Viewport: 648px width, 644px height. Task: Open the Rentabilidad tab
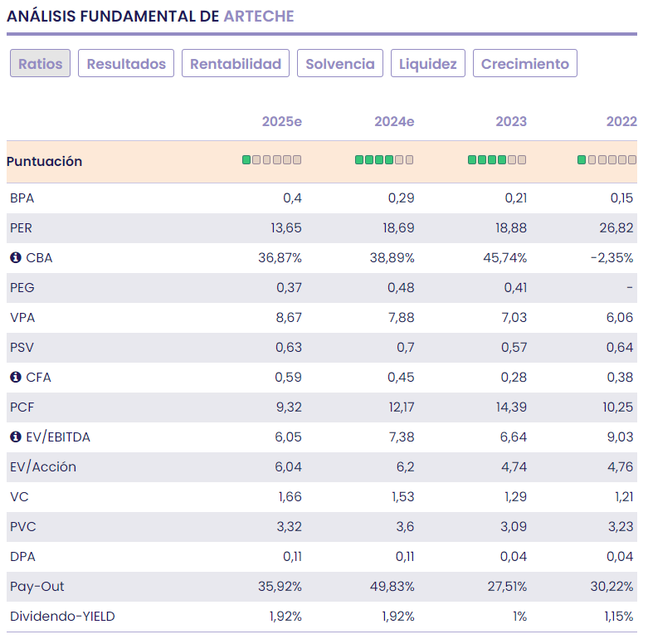[236, 64]
